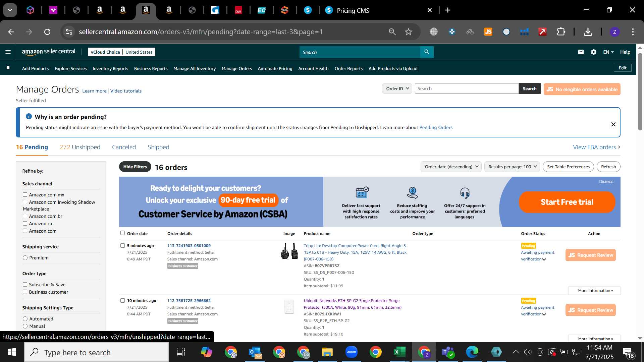Open the settings gear icon
Image resolution: width=644 pixels, height=362 pixels.
click(594, 52)
